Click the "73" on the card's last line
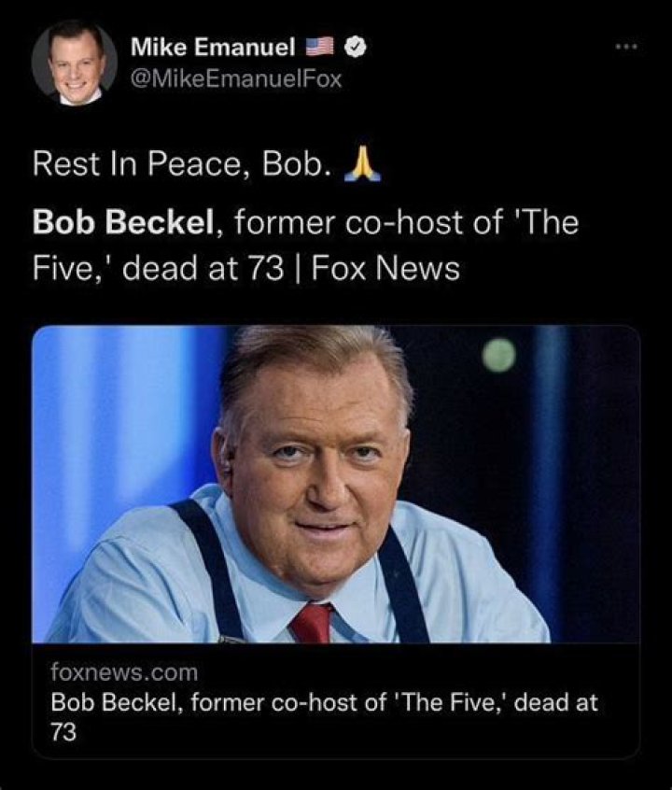672x790 pixels. 63,732
